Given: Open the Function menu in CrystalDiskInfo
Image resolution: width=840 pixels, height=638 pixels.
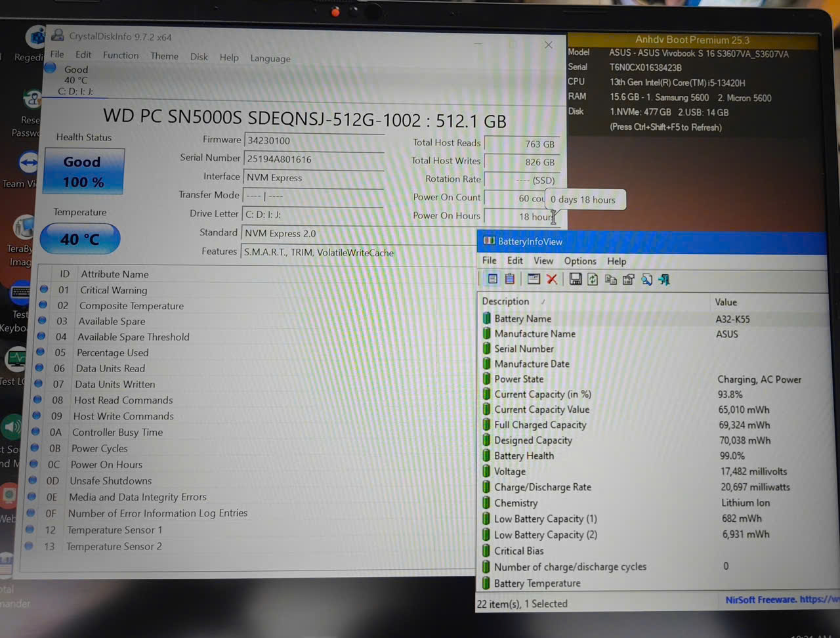Looking at the screenshot, I should pyautogui.click(x=121, y=55).
